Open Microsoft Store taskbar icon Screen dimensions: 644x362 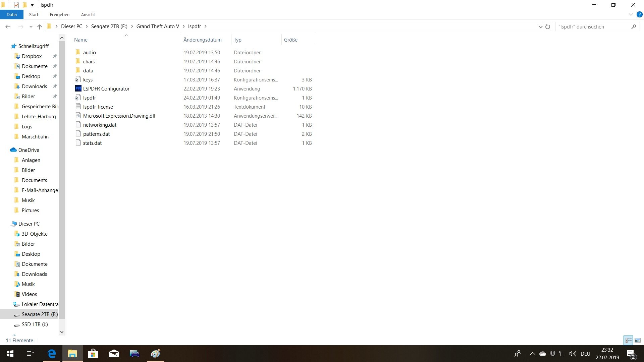coord(93,354)
